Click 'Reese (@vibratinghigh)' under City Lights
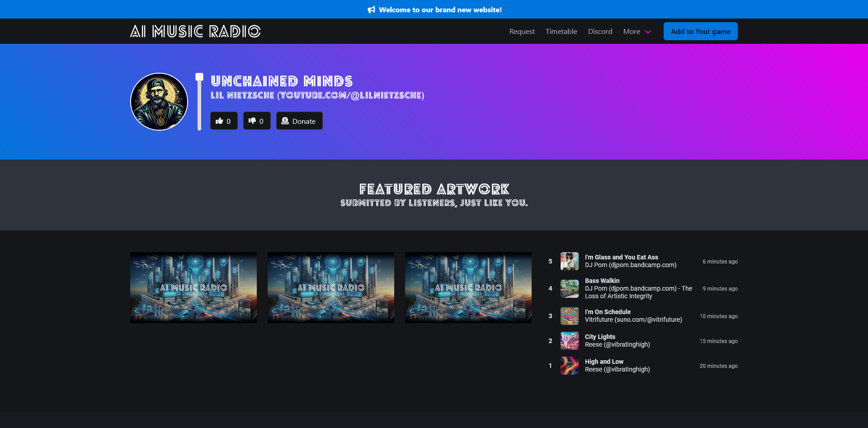The height and width of the screenshot is (428, 868). coord(617,344)
